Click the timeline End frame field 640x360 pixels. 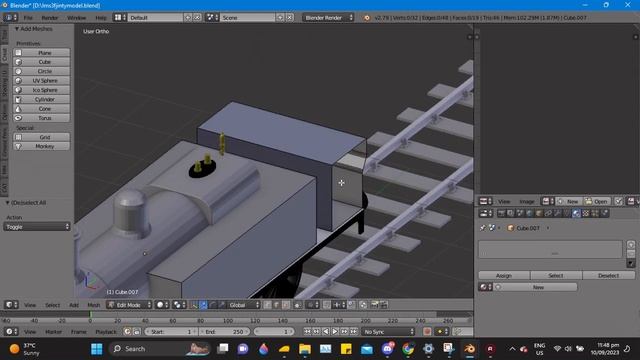[224, 332]
